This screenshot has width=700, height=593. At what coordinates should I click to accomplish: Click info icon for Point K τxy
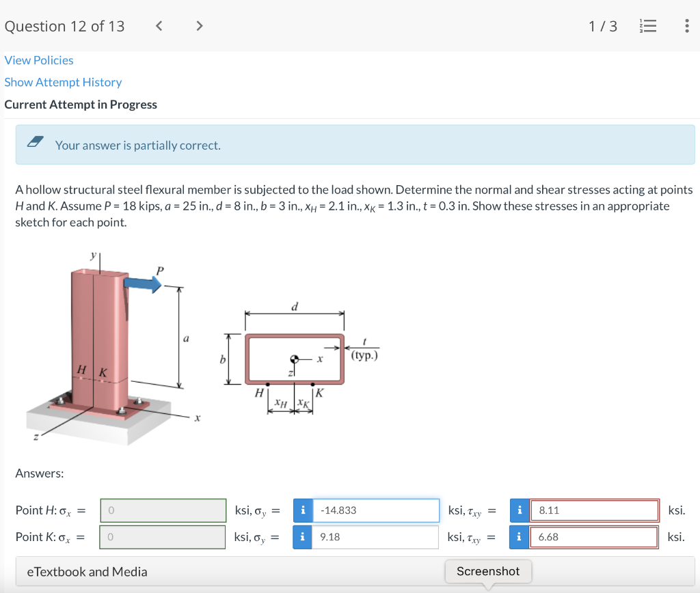pyautogui.click(x=519, y=537)
